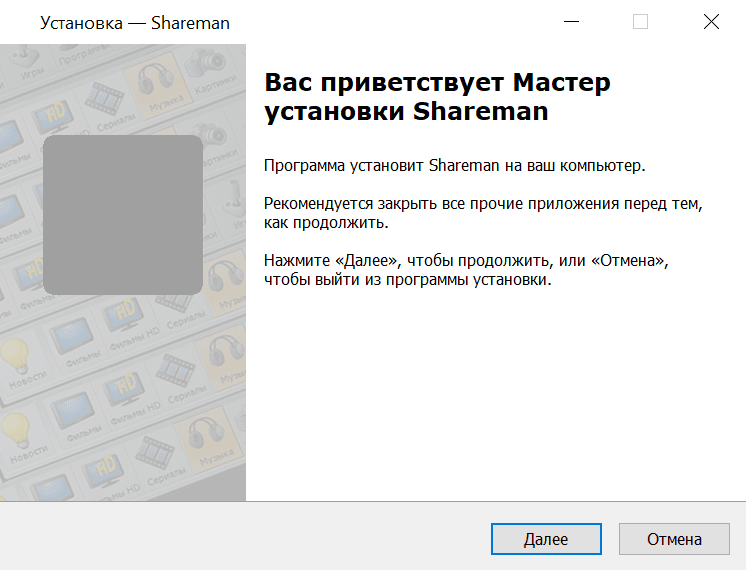Click the Отмена button
This screenshot has width=746, height=570.
coord(674,539)
